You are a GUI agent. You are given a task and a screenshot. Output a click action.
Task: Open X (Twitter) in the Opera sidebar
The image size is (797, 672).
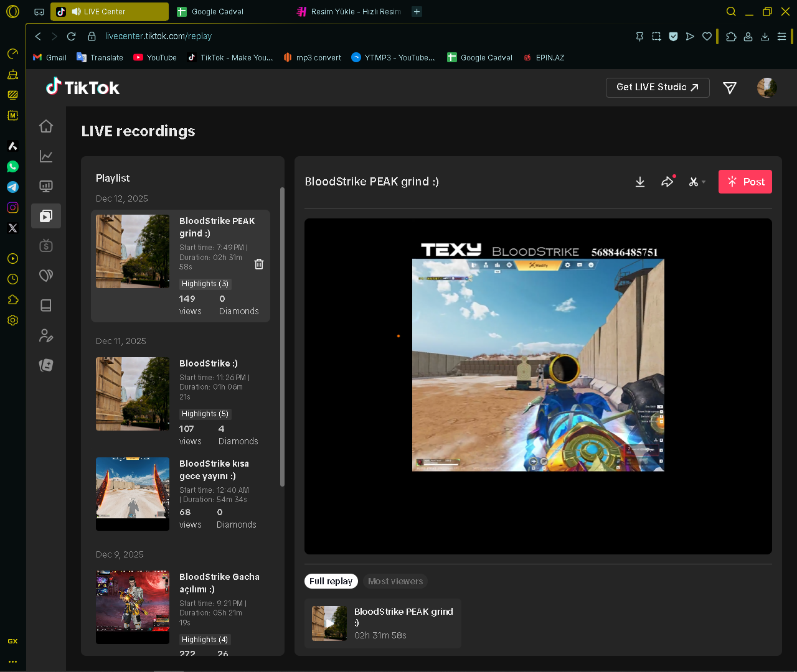(12, 228)
